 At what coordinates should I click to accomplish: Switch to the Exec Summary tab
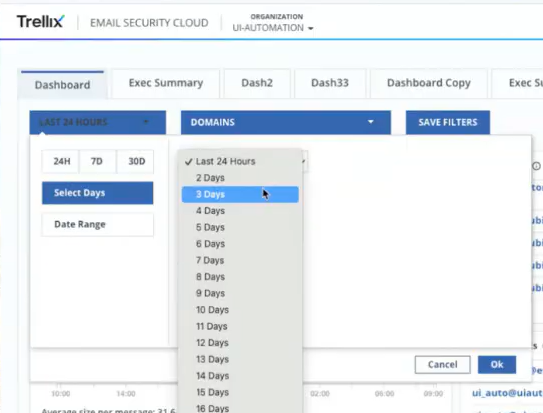166,83
